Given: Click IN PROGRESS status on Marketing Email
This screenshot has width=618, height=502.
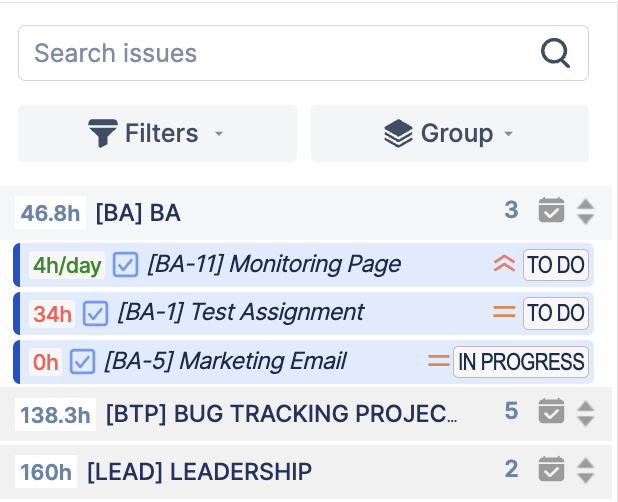Looking at the screenshot, I should point(521,361).
